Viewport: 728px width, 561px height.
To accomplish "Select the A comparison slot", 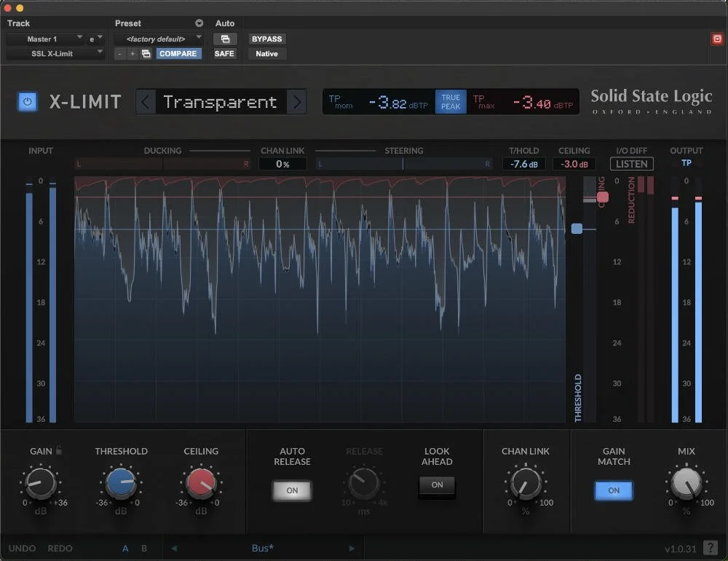I will coord(125,549).
